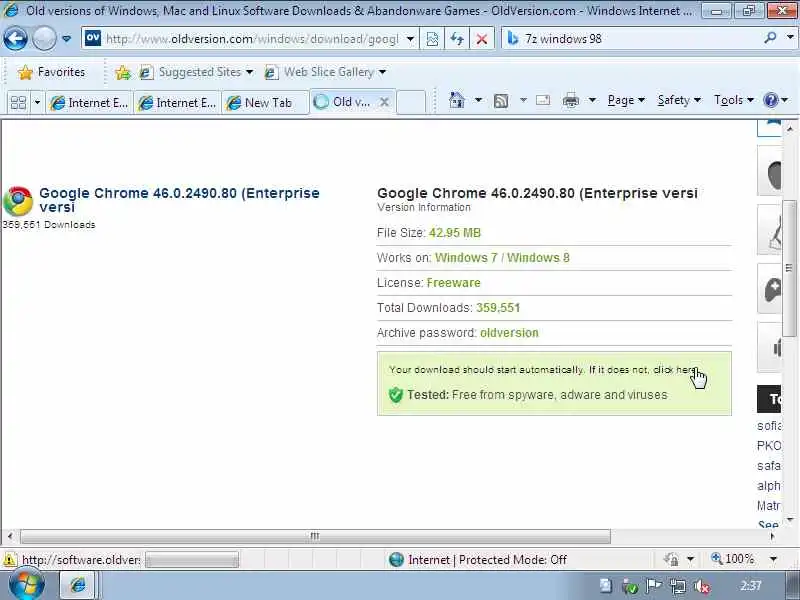
Task: Click the magnifier search icon
Action: (771, 38)
